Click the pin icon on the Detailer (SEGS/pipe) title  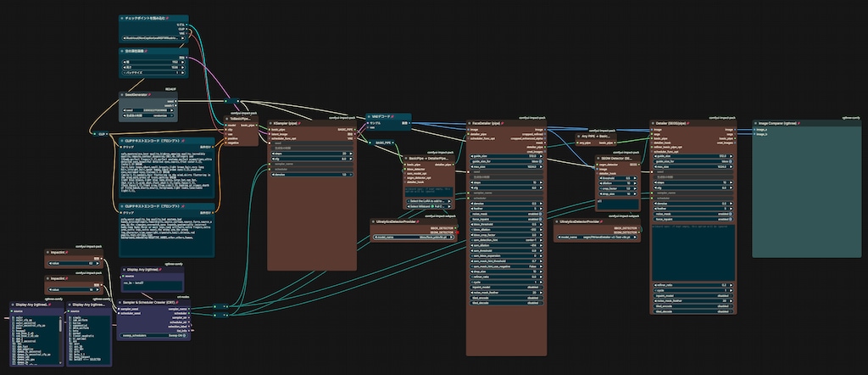point(689,123)
